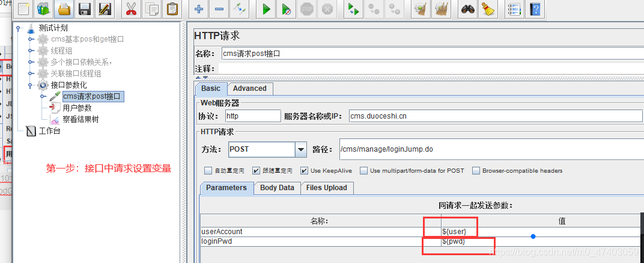Expand the 多个接口依赖关系 node handle
The width and height of the screenshot is (644, 263).
point(31,63)
